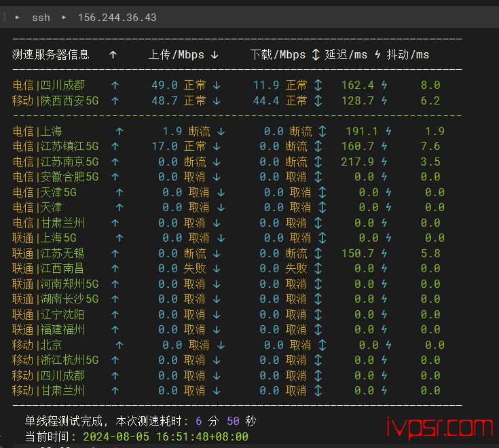Click the 当前时间 label

click(47, 437)
